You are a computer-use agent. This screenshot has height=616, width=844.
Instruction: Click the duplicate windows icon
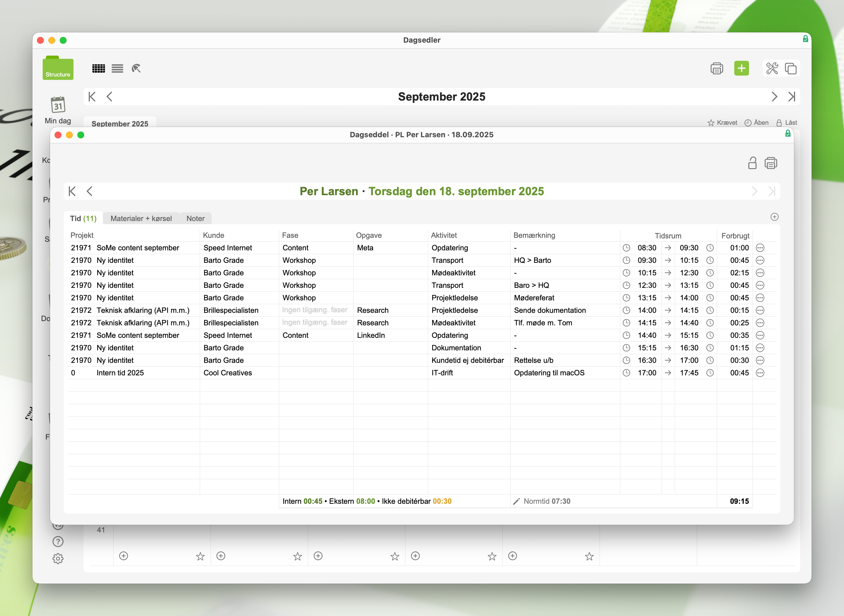[790, 68]
